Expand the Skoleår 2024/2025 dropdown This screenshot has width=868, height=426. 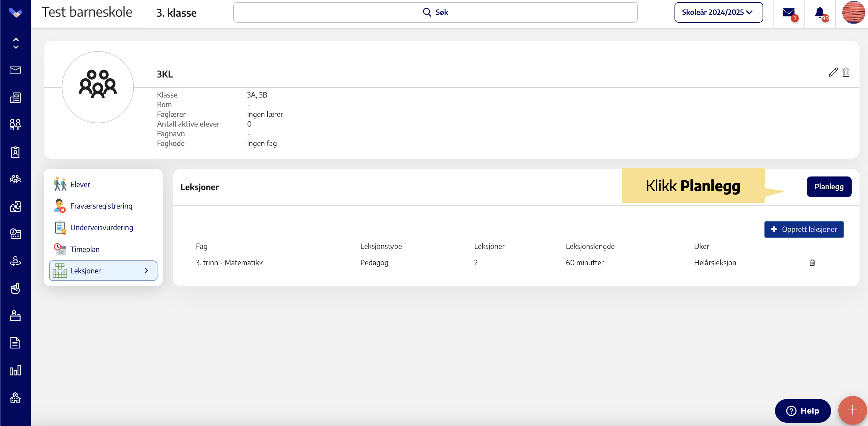(718, 12)
